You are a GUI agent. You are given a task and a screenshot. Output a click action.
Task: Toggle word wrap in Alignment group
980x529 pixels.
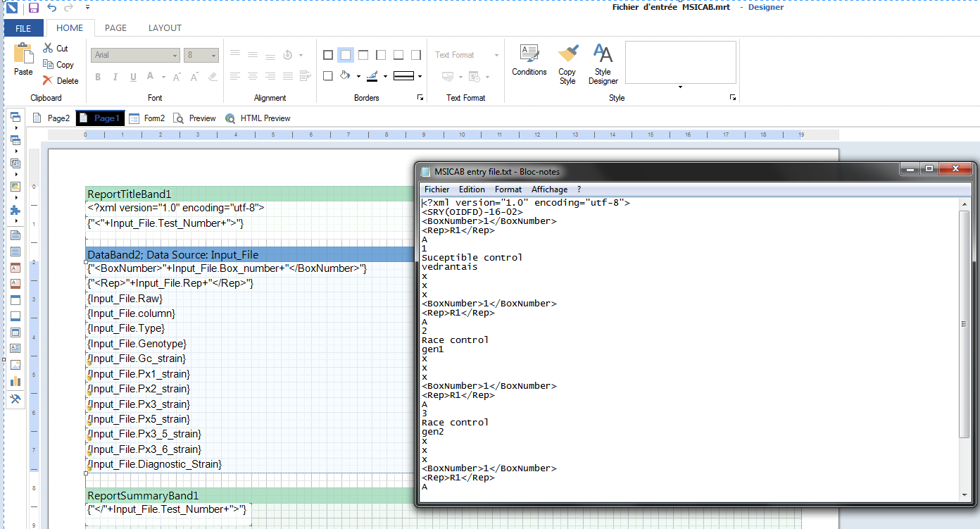[x=306, y=76]
